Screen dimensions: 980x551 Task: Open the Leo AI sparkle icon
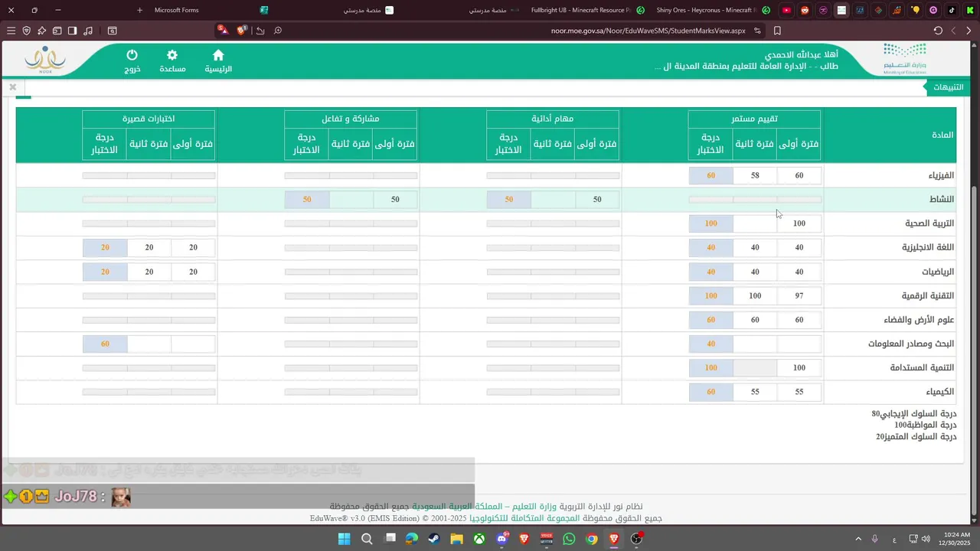[41, 31]
